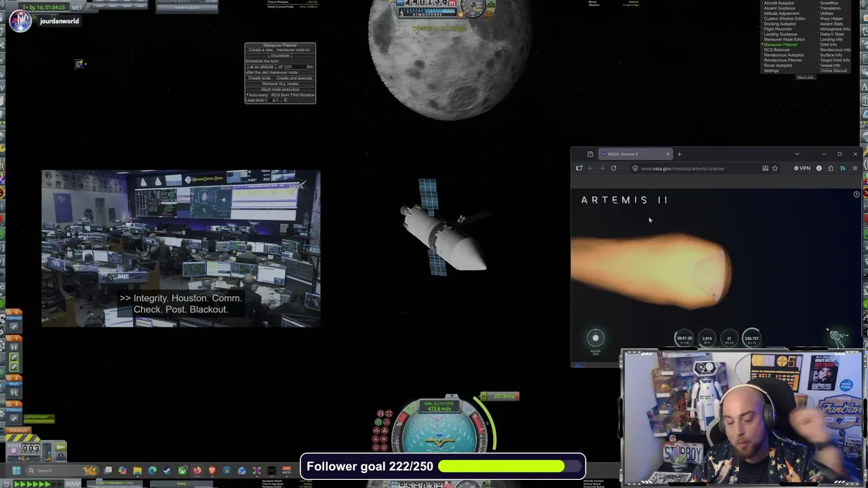Open the reader view icon in address bar
Viewport: 868px width, 488px height.
pos(766,168)
